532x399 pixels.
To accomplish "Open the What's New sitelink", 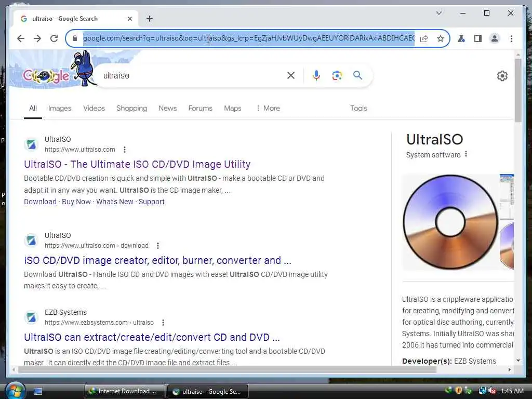I will pyautogui.click(x=115, y=202).
